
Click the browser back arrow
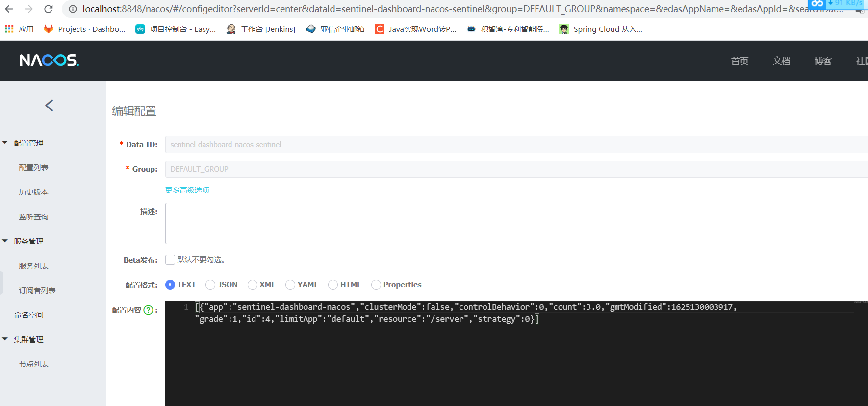point(9,9)
